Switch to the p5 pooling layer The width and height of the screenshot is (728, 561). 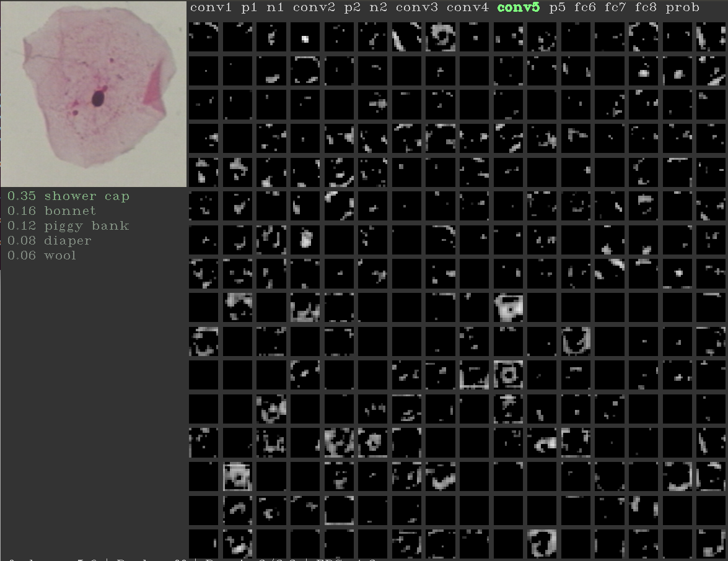[557, 8]
